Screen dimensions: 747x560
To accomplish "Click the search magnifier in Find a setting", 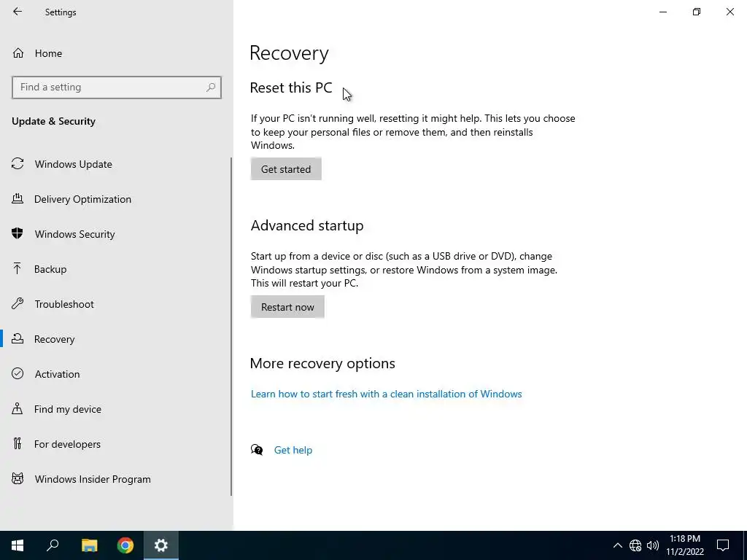I will [211, 87].
